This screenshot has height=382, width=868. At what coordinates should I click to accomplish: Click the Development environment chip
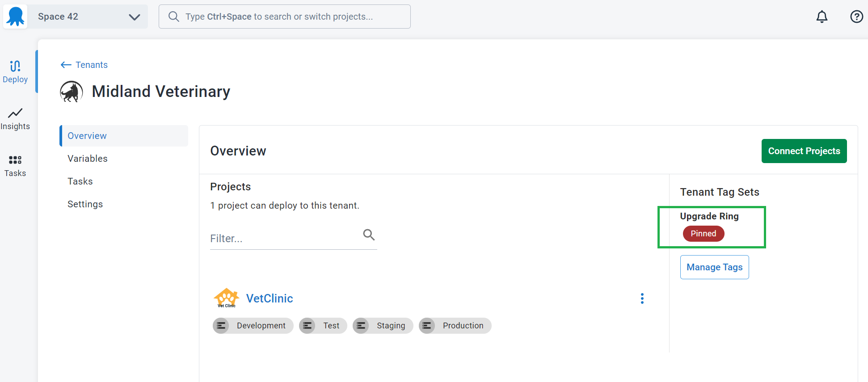[x=253, y=326]
